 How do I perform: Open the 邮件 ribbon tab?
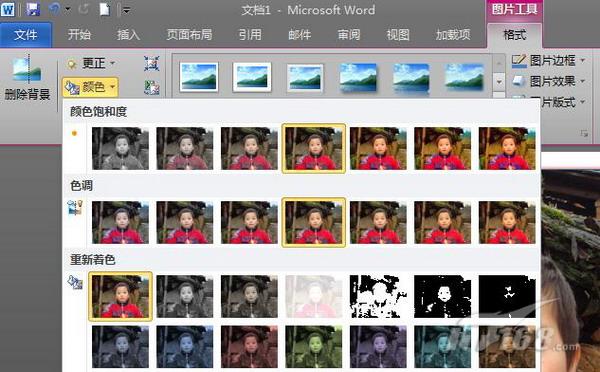tap(299, 35)
